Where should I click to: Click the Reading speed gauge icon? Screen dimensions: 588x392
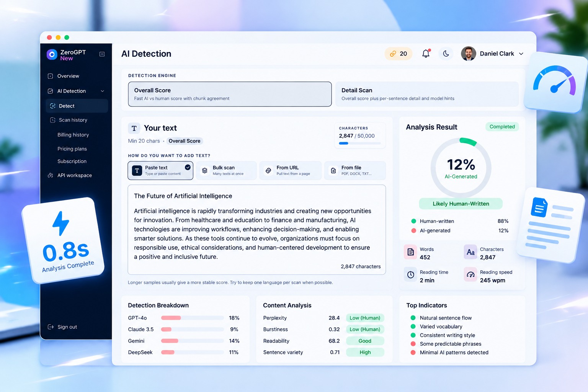(470, 274)
